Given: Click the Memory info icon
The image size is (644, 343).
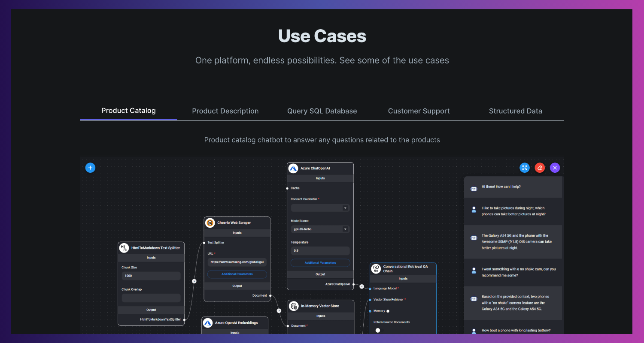Looking at the screenshot, I should coord(388,311).
